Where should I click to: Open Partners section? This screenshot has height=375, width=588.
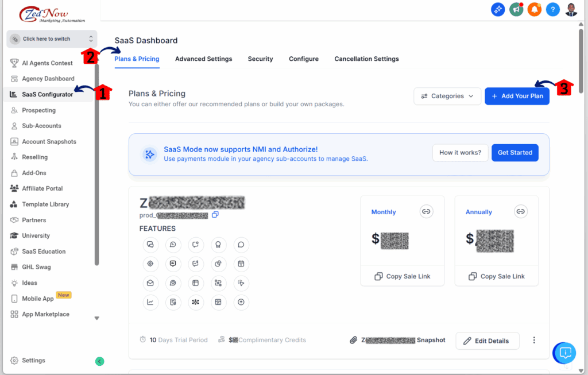click(x=34, y=220)
